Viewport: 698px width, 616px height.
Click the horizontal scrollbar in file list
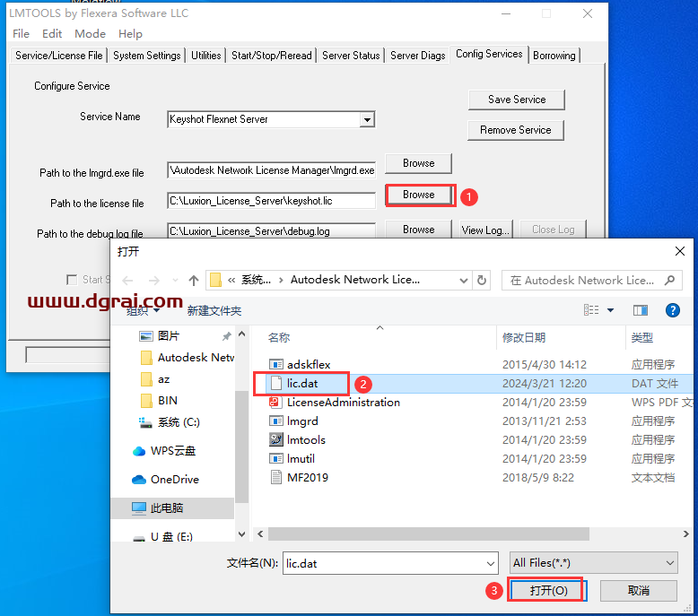[x=429, y=534]
